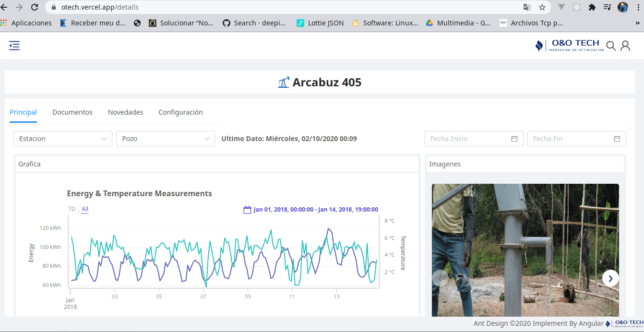The height and width of the screenshot is (332, 644).
Task: Expand the Pozo dropdown
Action: (166, 139)
